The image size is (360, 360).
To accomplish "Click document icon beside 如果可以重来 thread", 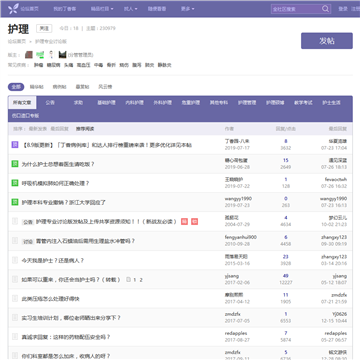I will click(x=15, y=279).
